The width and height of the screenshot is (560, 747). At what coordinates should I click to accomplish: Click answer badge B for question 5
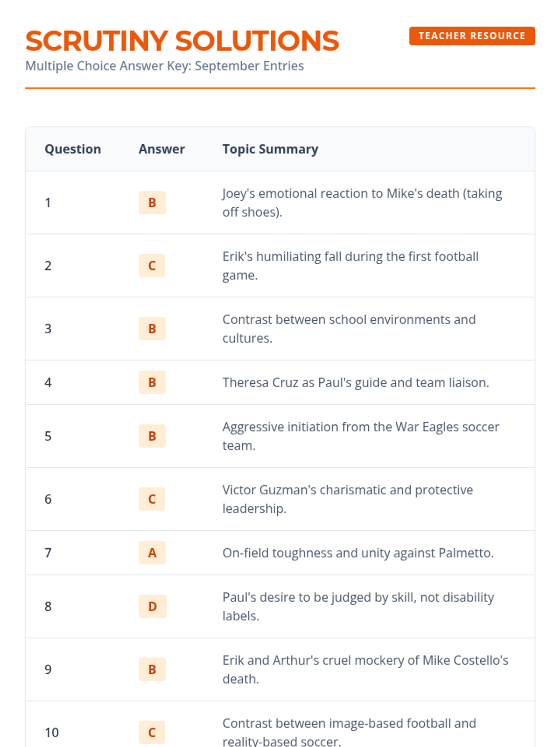[x=152, y=436]
